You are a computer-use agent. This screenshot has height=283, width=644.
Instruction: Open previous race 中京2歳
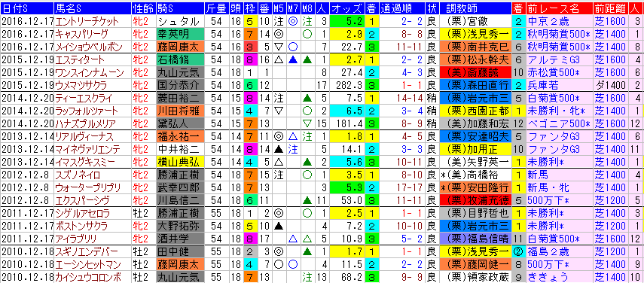pos(548,21)
